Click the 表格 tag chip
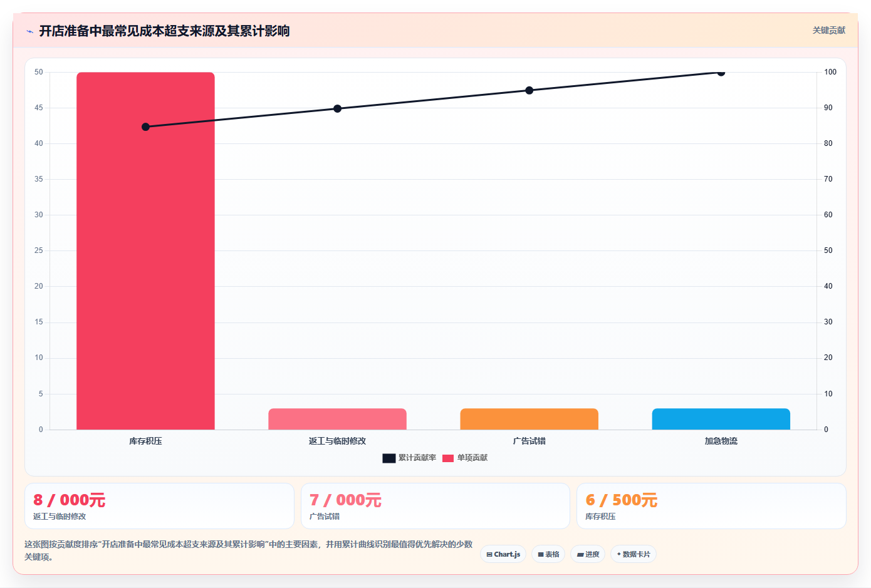This screenshot has height=588, width=871. tap(548, 554)
